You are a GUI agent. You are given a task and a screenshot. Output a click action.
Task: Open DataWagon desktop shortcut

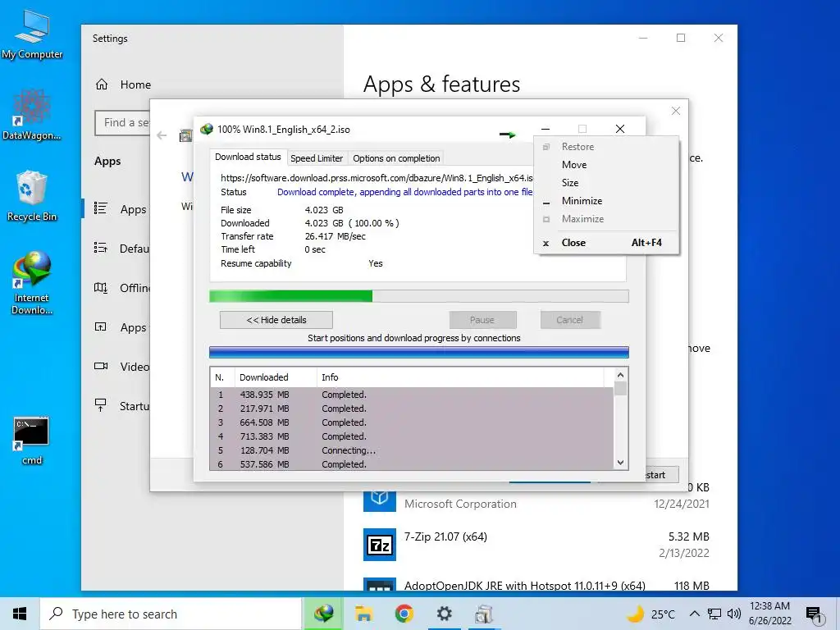point(32,115)
